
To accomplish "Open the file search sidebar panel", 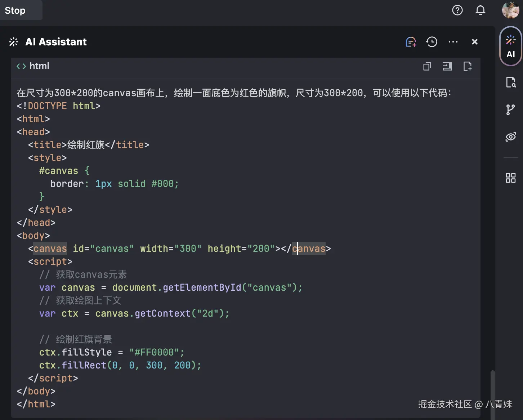I will click(x=510, y=82).
